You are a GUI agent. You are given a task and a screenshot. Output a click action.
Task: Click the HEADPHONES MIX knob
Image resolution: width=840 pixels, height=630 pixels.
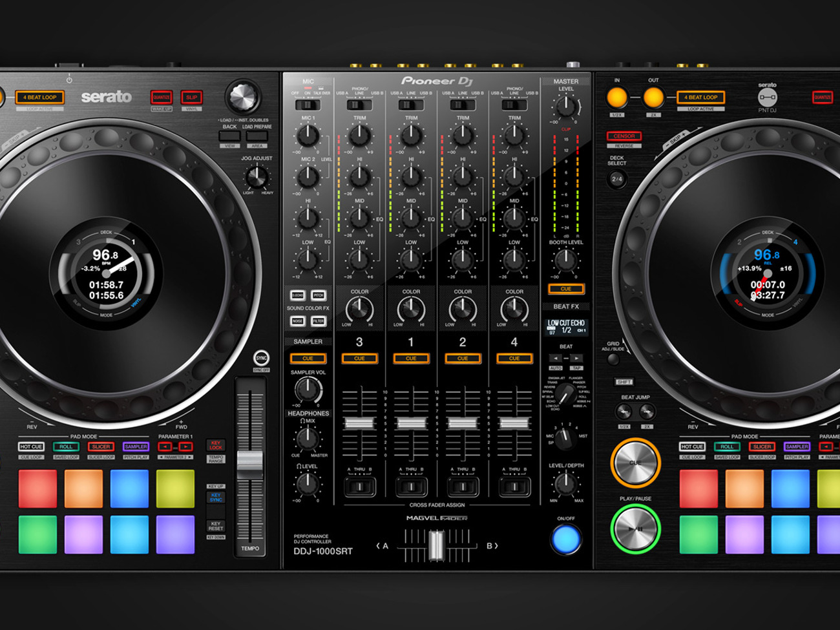[308, 439]
